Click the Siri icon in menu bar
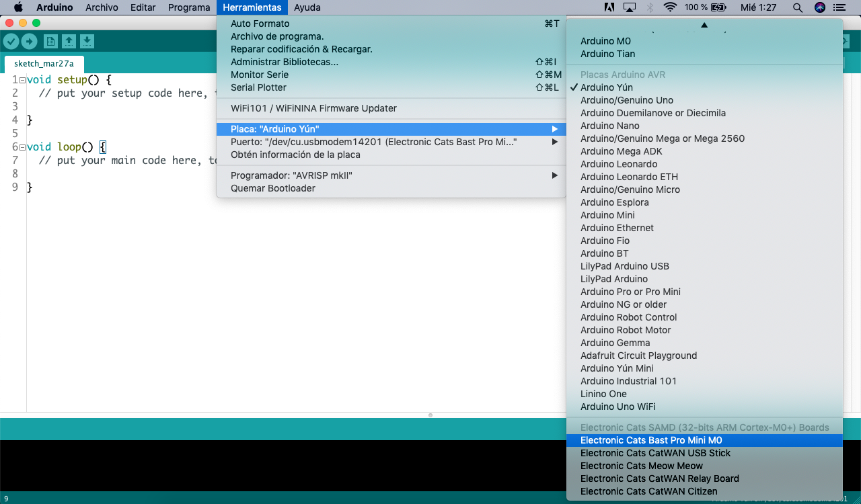861x504 pixels. click(x=819, y=7)
